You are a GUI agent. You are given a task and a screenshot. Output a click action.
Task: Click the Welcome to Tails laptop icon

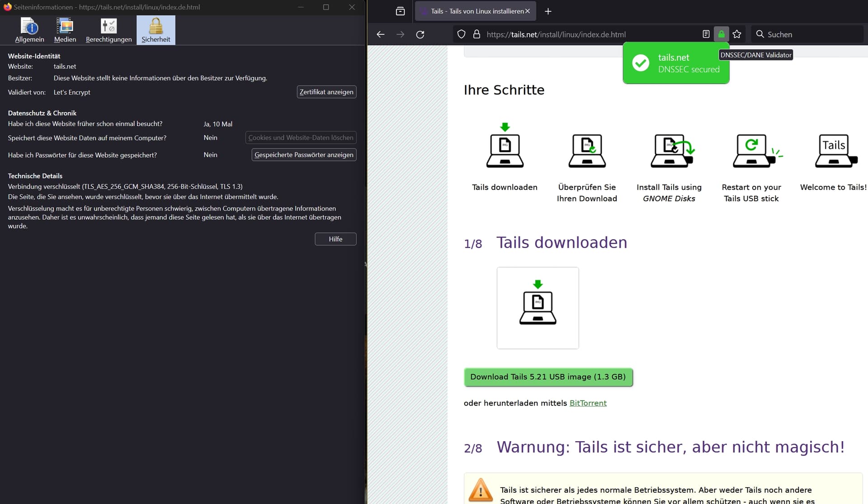836,151
